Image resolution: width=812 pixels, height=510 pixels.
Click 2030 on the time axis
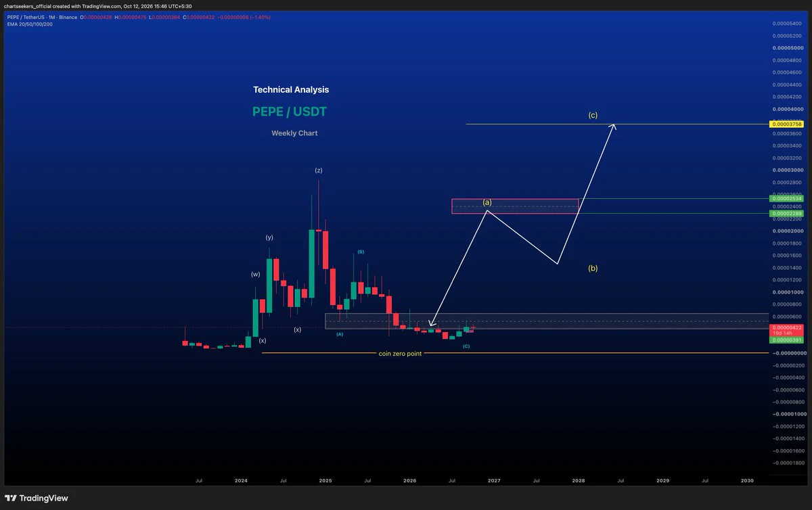coord(747,480)
